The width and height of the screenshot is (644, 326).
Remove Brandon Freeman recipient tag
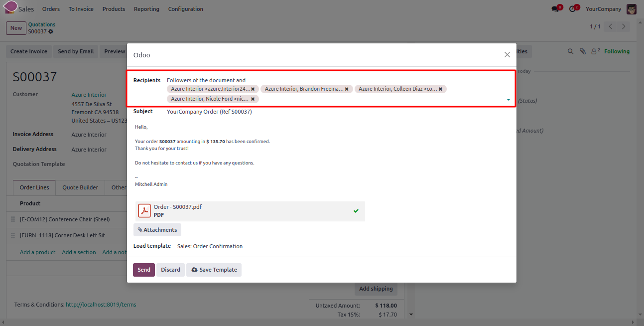[x=347, y=89]
